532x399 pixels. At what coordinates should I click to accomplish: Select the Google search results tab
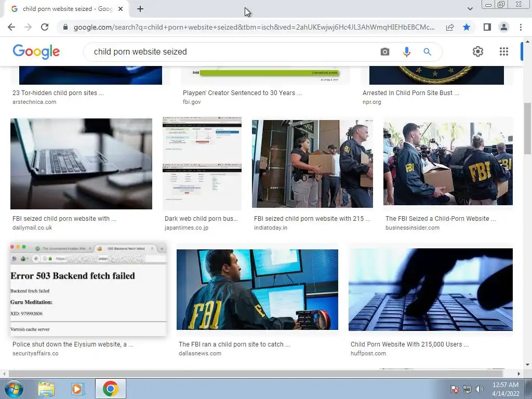click(x=66, y=9)
